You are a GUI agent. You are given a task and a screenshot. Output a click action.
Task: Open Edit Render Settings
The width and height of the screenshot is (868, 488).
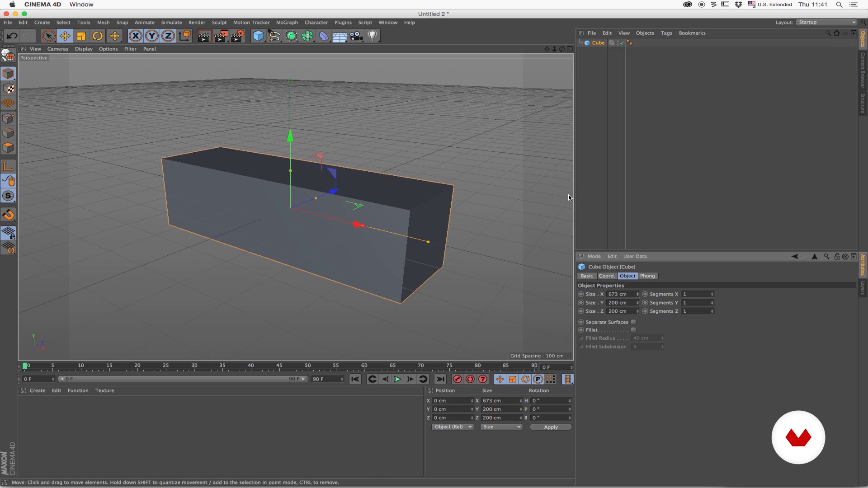237,36
